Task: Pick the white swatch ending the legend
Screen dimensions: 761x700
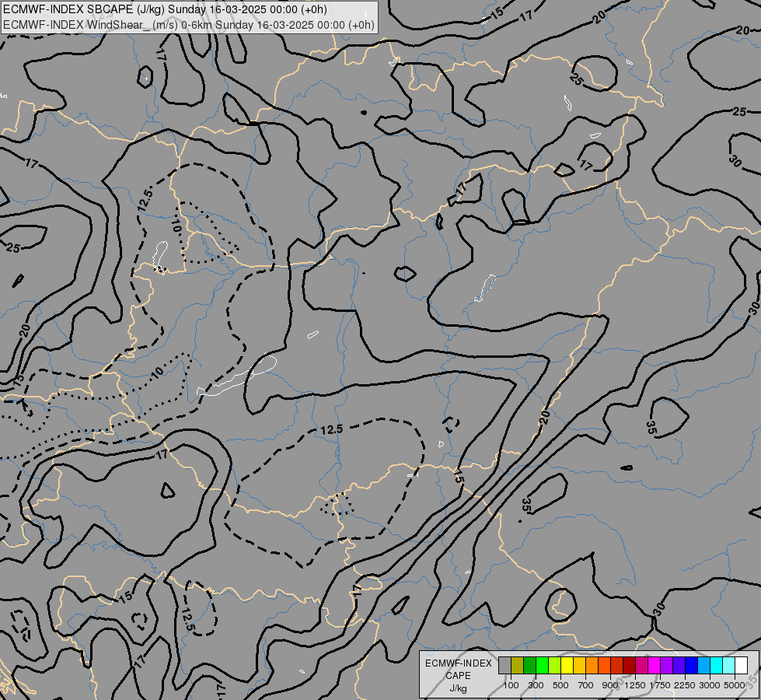Action: pos(741,665)
